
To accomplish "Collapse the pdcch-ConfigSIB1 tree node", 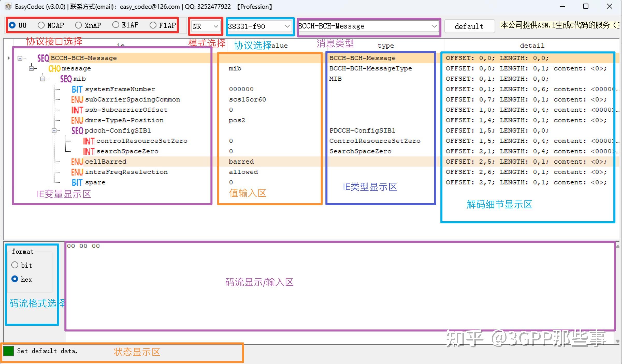I will [x=54, y=130].
